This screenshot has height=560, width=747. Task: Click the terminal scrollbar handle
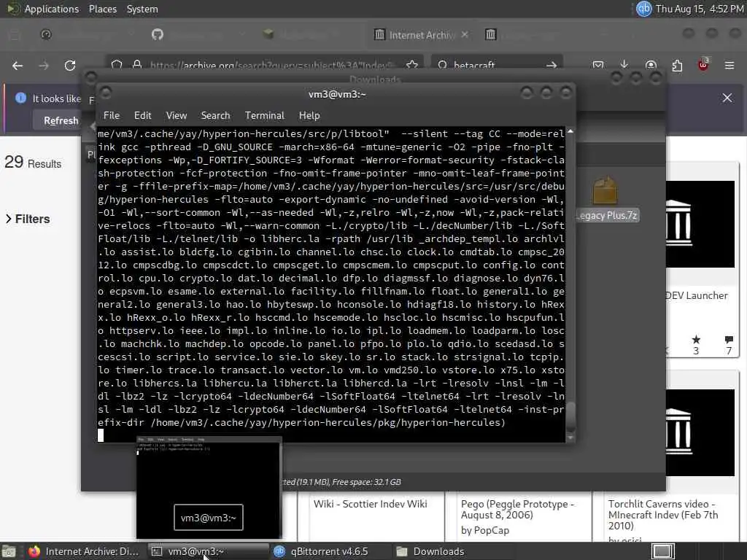tap(570, 417)
